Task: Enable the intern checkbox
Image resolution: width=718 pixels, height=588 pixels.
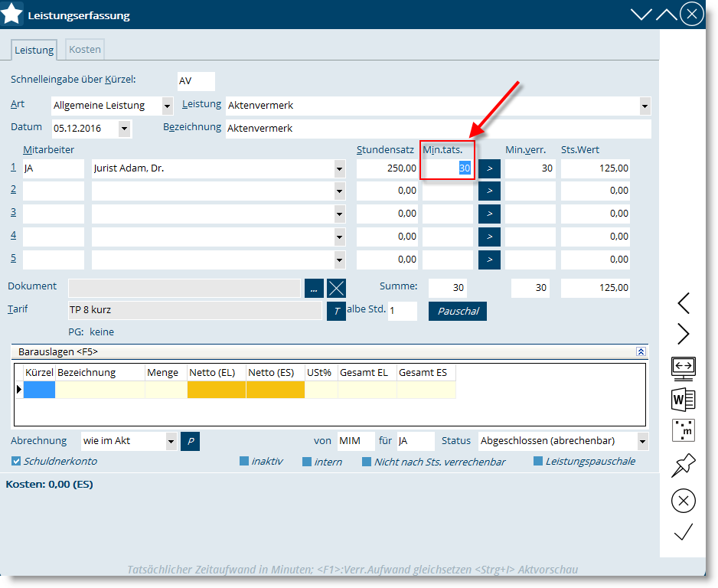Action: tap(307, 462)
